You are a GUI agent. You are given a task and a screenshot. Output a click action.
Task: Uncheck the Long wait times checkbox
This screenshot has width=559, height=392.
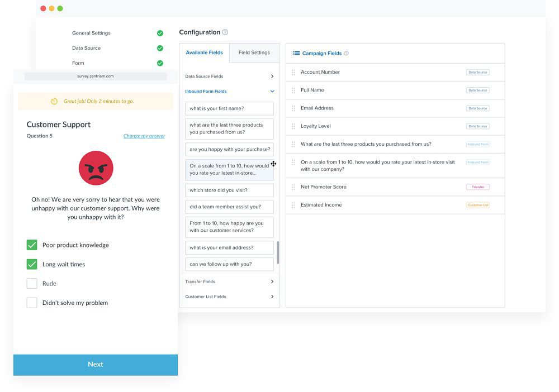click(32, 264)
